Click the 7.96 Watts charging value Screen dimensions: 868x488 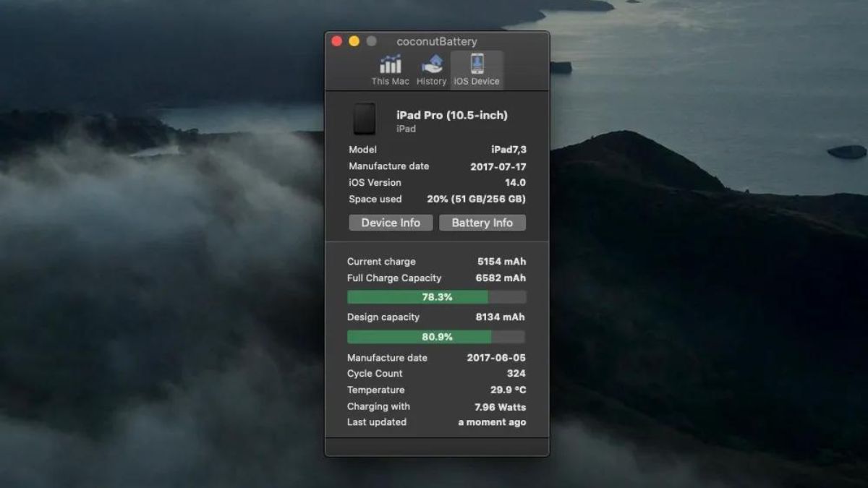pyautogui.click(x=501, y=407)
